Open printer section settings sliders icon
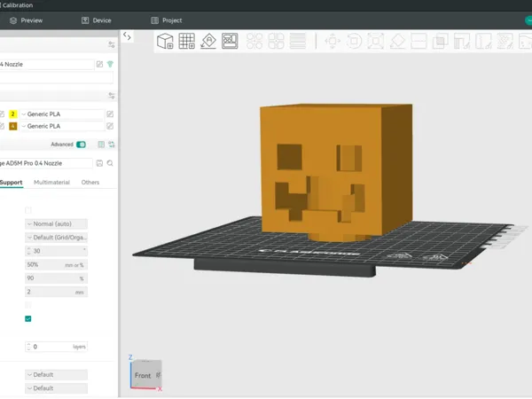This screenshot has width=532, height=399. pyautogui.click(x=112, y=45)
